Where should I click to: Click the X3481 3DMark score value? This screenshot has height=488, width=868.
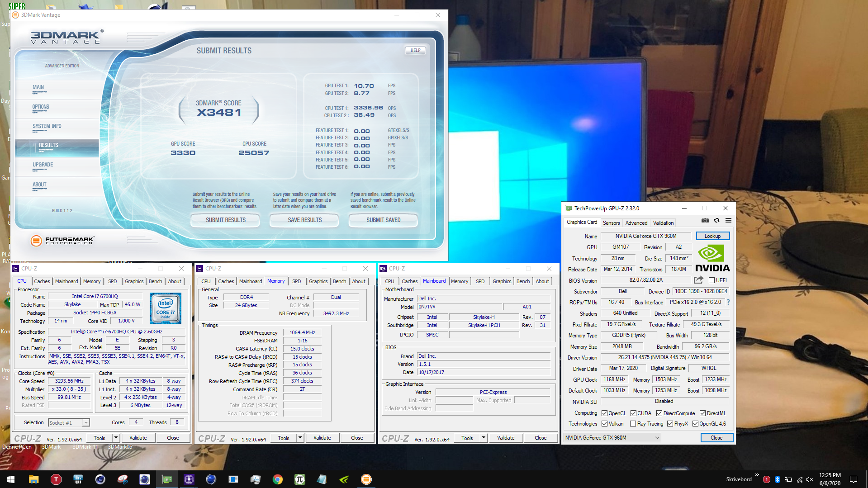(x=219, y=113)
